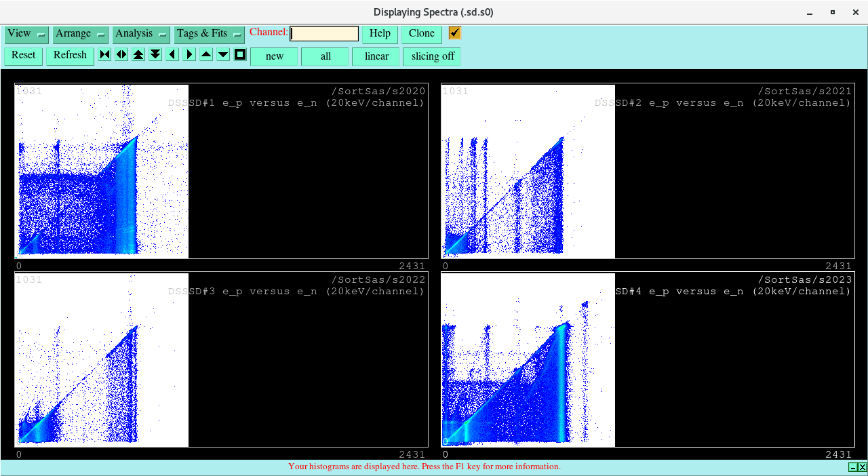Create a new spectrum with the new button
The image size is (868, 476).
pos(274,56)
